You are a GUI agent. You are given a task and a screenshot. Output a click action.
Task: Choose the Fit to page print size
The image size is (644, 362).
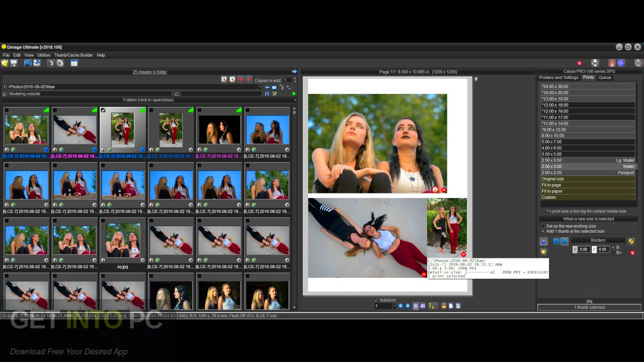point(551,185)
